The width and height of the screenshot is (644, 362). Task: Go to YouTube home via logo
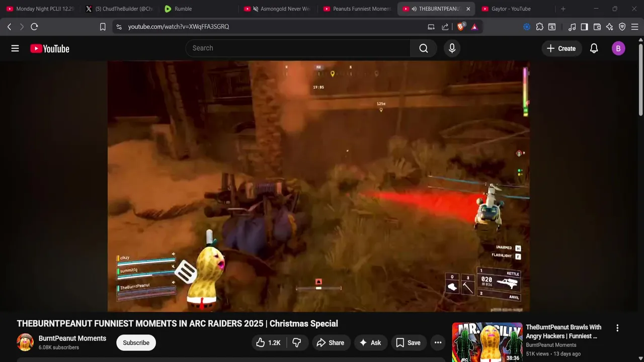coord(49,48)
